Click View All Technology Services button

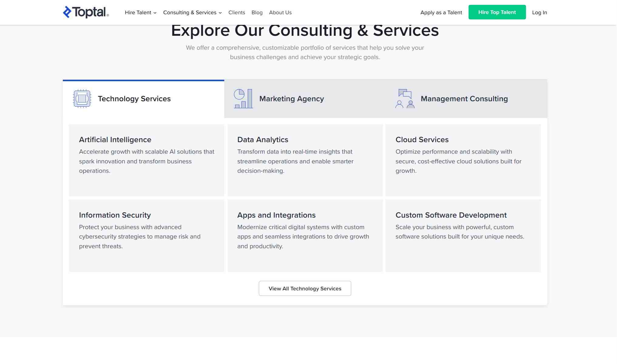click(x=305, y=288)
